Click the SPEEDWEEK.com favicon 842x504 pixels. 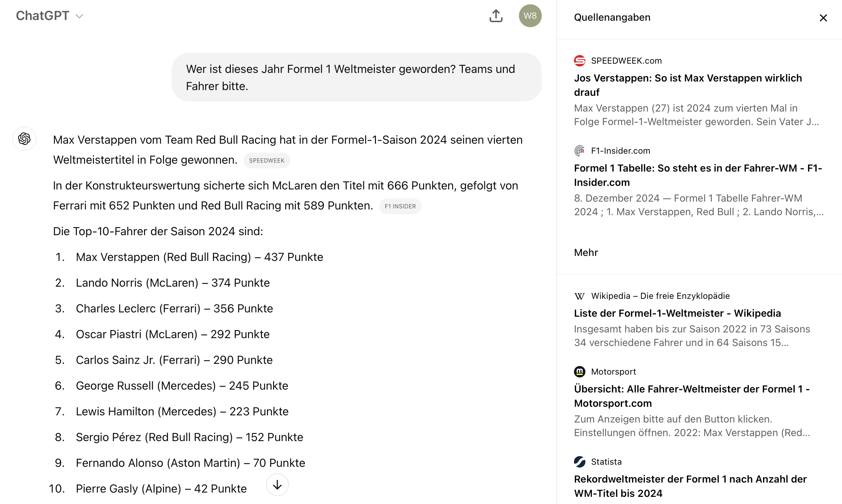click(x=580, y=61)
